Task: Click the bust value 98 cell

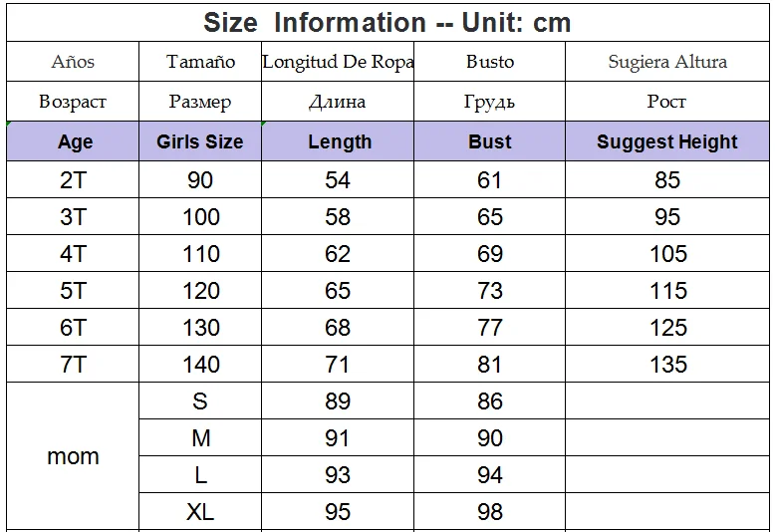Action: (489, 512)
